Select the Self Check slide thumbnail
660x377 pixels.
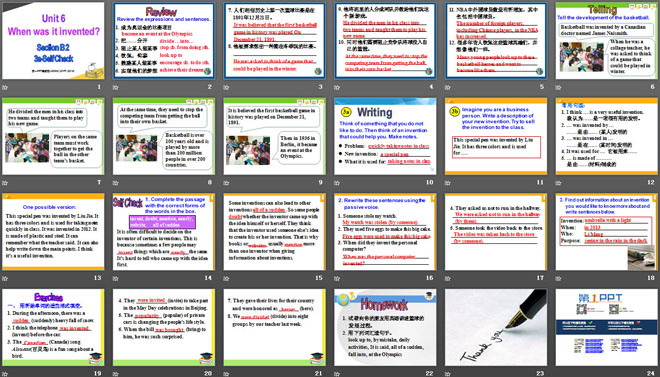pos(164,232)
